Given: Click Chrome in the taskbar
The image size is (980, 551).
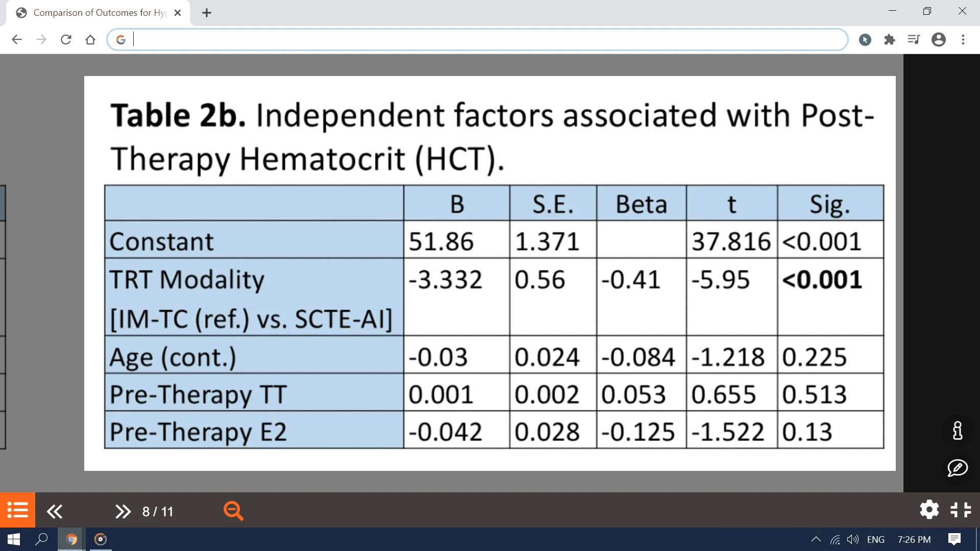Looking at the screenshot, I should click(72, 539).
